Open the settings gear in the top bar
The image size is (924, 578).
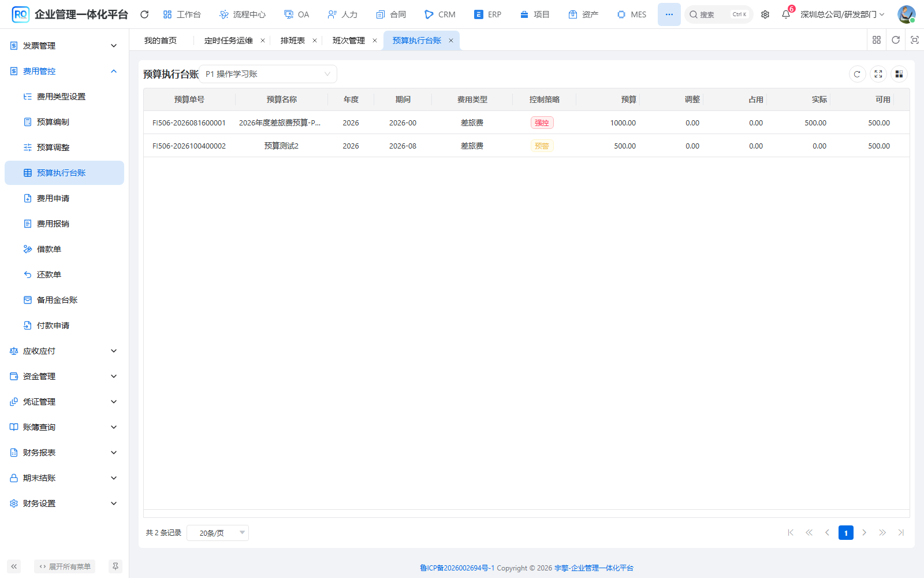765,14
